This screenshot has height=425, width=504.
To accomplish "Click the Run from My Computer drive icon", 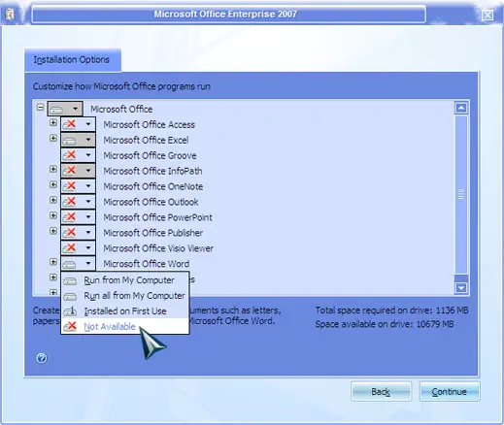I will [x=70, y=280].
